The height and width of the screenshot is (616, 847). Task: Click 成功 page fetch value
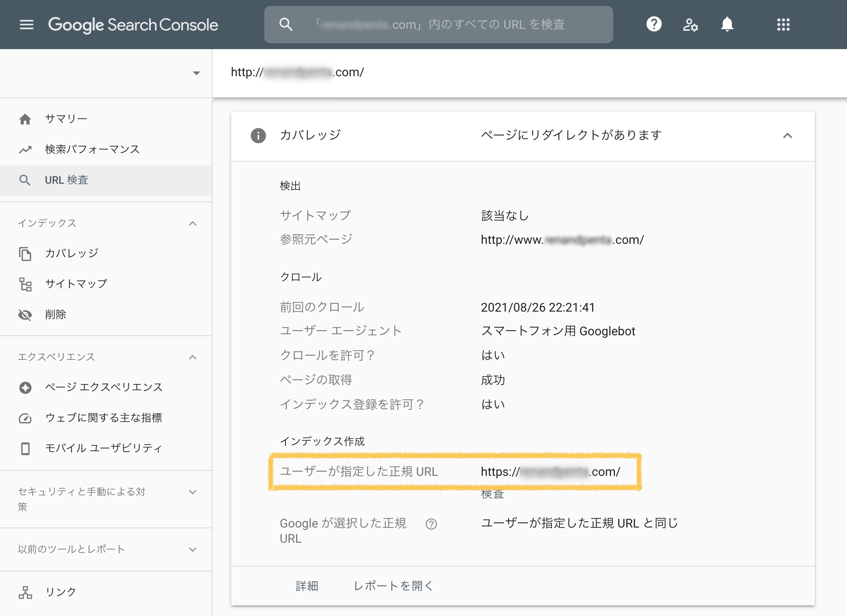pos(493,380)
